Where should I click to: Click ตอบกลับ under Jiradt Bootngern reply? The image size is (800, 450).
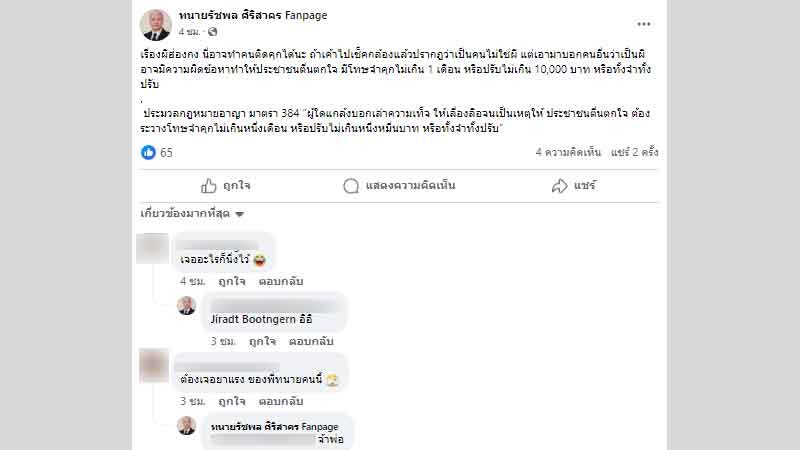311,341
